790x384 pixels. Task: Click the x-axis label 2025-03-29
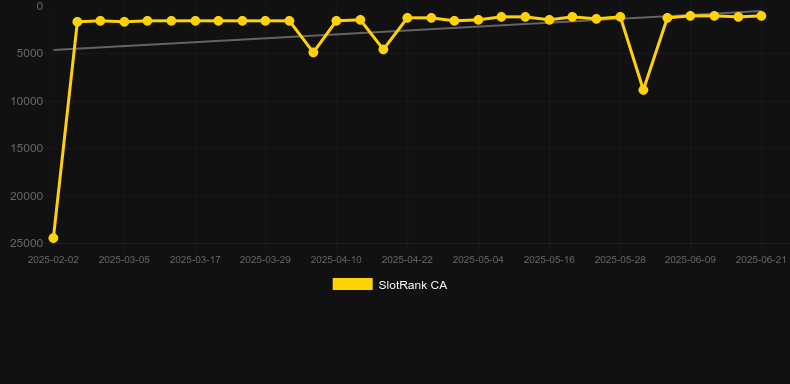coord(265,260)
